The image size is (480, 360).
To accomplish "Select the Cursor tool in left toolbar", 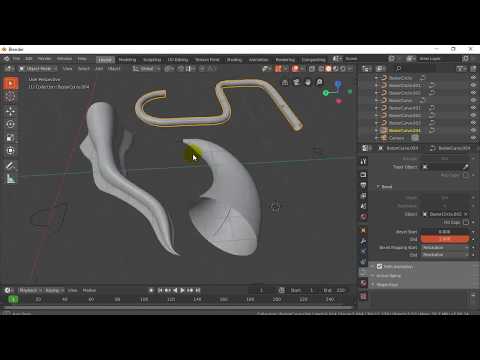I will (x=10, y=97).
